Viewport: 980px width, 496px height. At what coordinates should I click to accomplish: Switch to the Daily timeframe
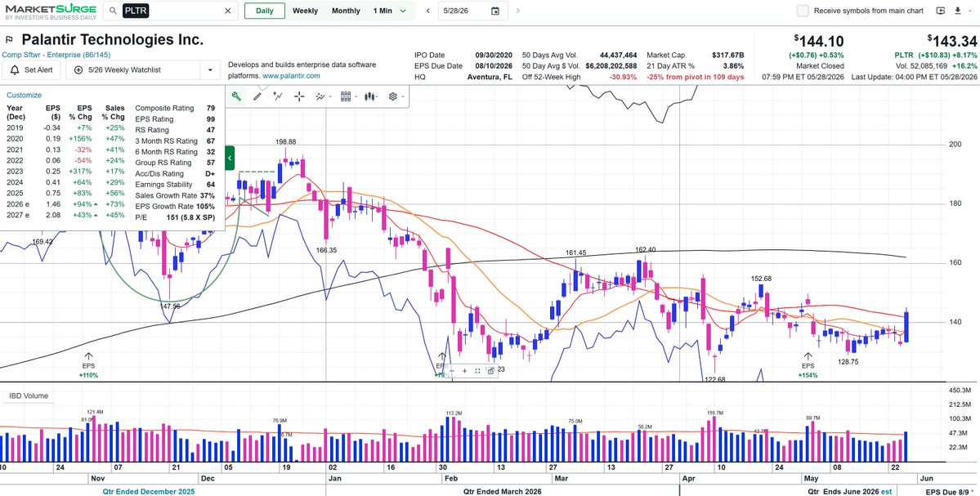click(264, 11)
